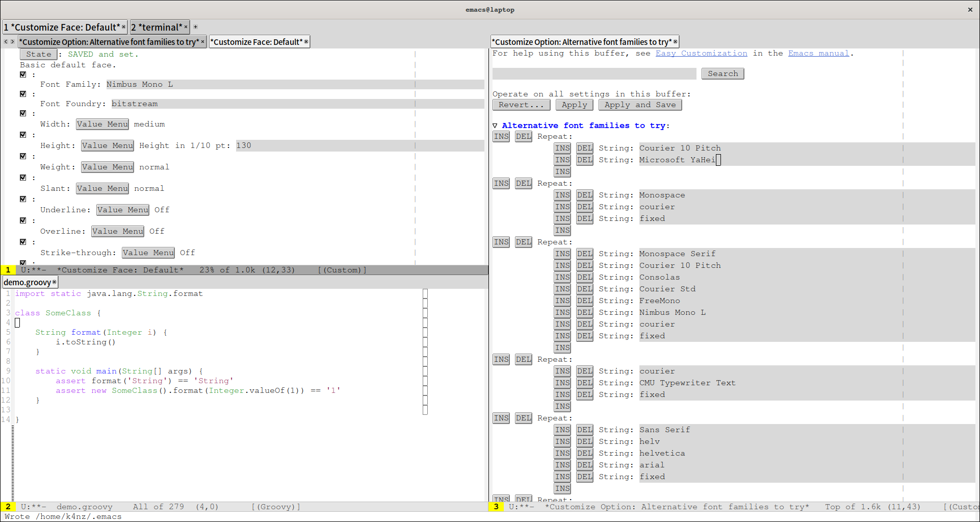Click the Search button
The width and height of the screenshot is (980, 522).
723,73
